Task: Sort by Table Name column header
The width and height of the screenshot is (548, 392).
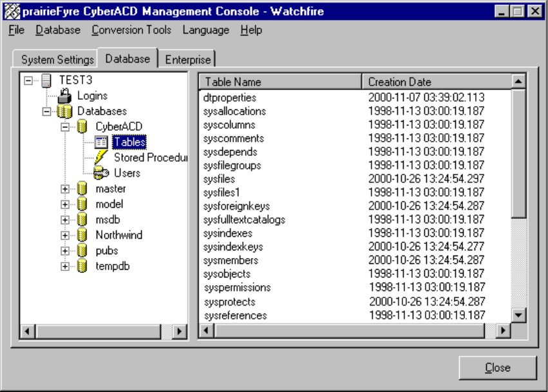Action: [280, 82]
